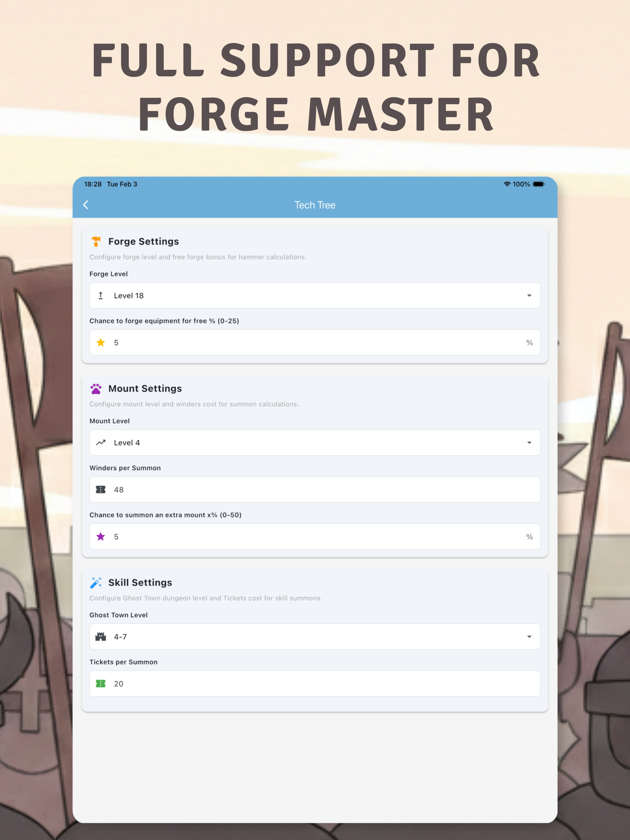Click the forge settings description text
Screen dimensions: 630x840
point(198,257)
